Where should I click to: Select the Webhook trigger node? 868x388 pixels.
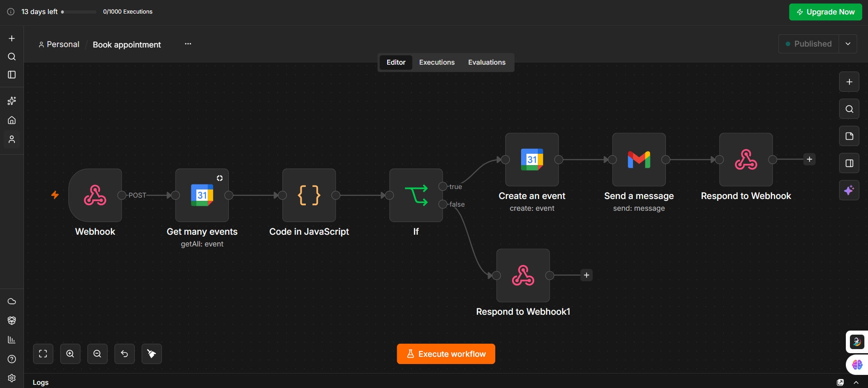click(x=95, y=195)
